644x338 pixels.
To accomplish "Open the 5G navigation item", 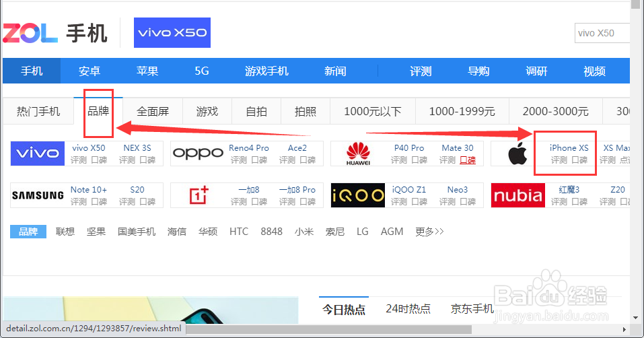I will pos(202,71).
